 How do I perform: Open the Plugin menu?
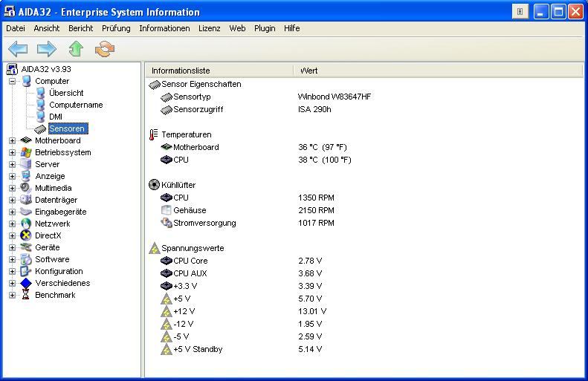pos(265,28)
